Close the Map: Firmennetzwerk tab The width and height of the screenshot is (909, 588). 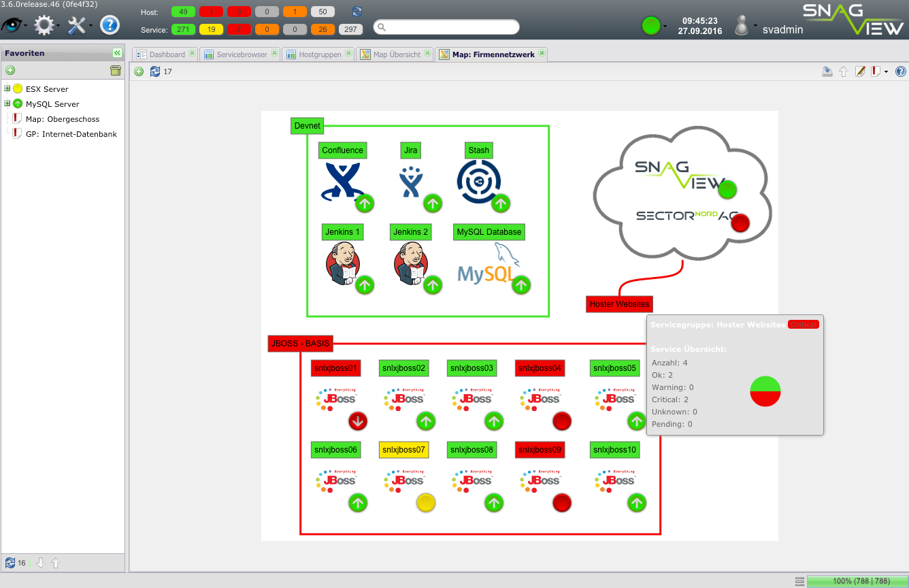pos(542,53)
